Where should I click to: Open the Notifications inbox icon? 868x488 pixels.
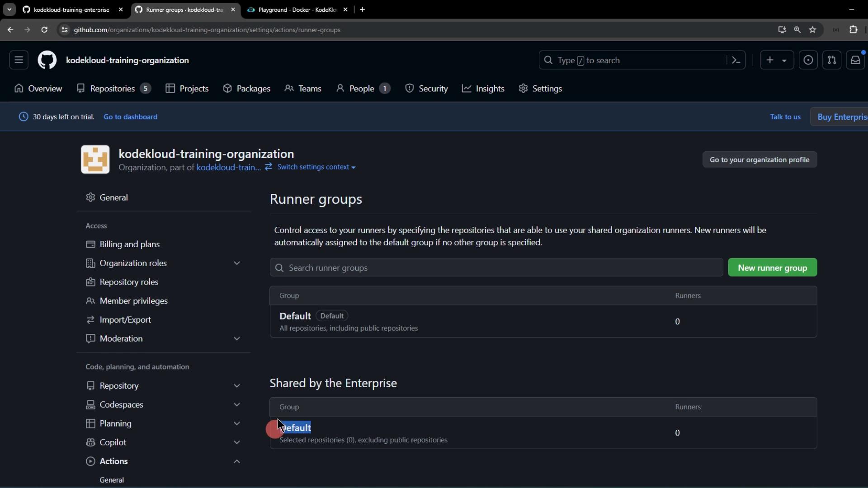click(855, 60)
